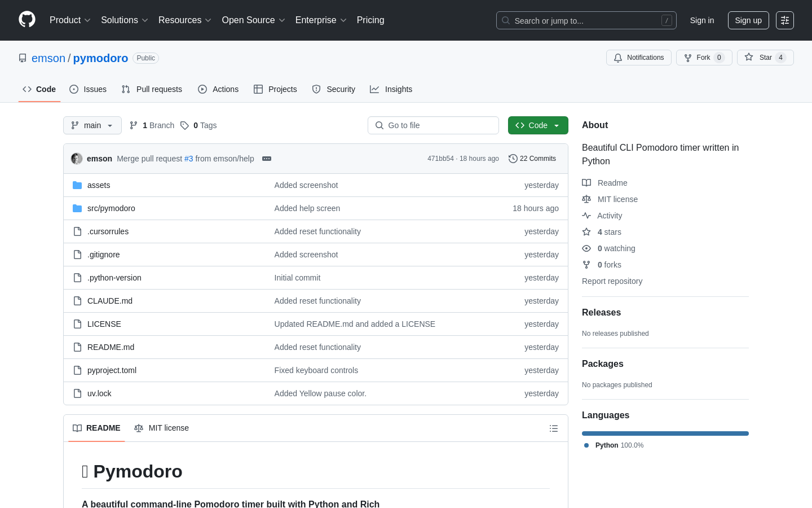Open the pyproject.toml file
Viewport: 812px width, 508px height.
pos(112,370)
